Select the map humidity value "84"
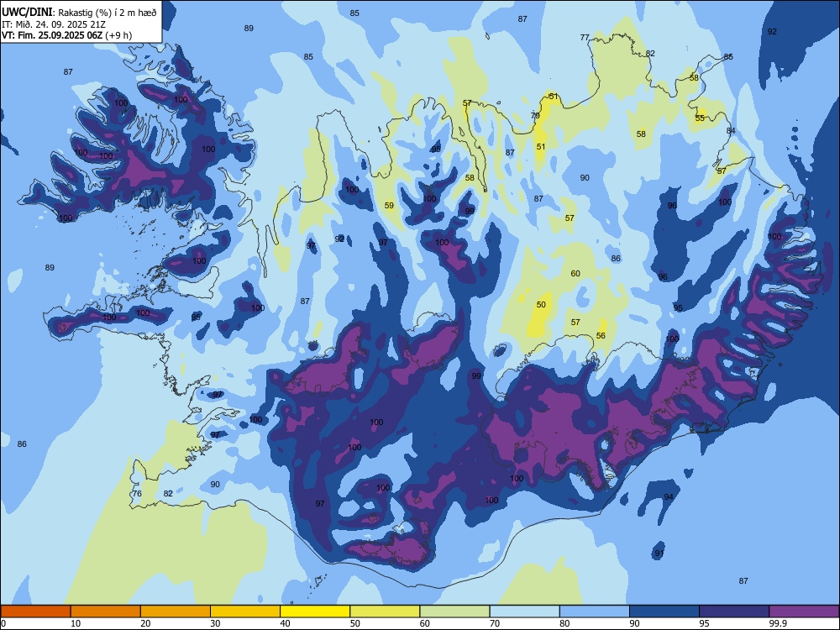 (x=731, y=131)
